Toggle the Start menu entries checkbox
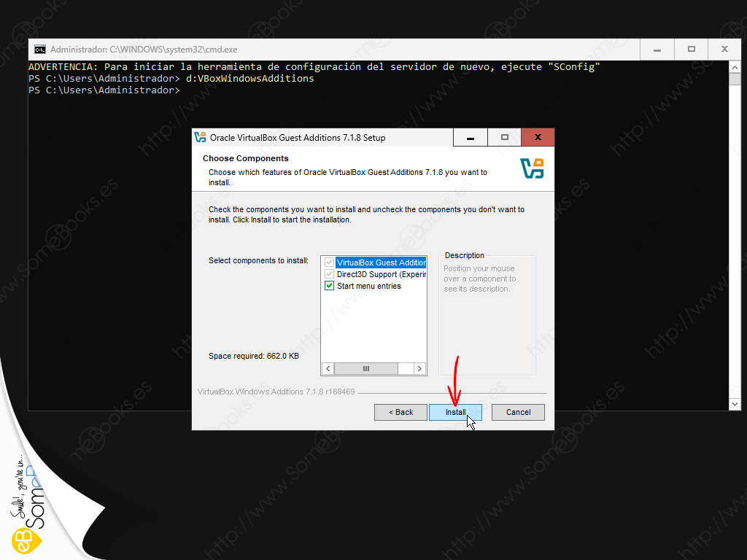Screen dimensions: 747x560 pyautogui.click(x=329, y=287)
